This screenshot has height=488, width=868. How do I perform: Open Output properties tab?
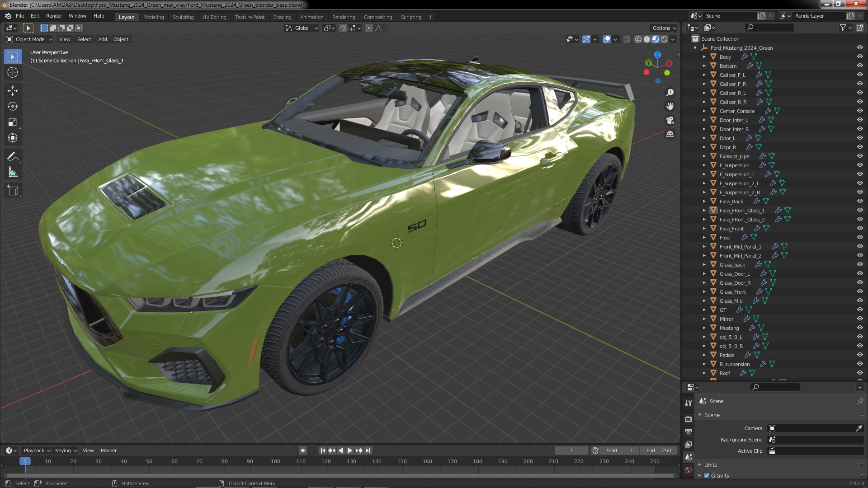click(689, 432)
